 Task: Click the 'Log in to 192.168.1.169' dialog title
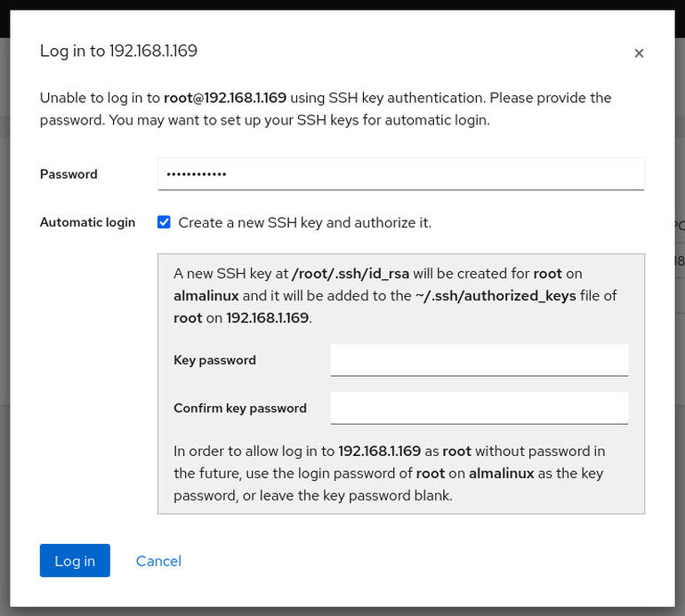pyautogui.click(x=118, y=51)
